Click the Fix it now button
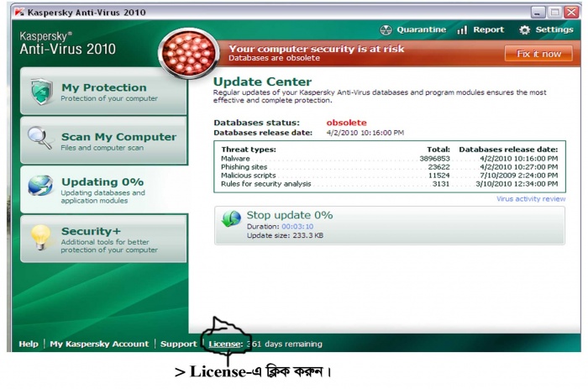588x389 pixels. (x=538, y=54)
